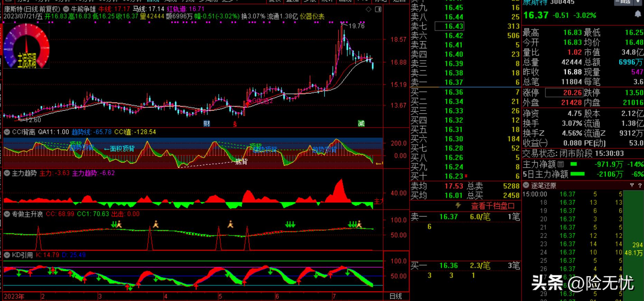Click the 财 marker on the chart
This screenshot has height=301, width=644.
(x=207, y=124)
